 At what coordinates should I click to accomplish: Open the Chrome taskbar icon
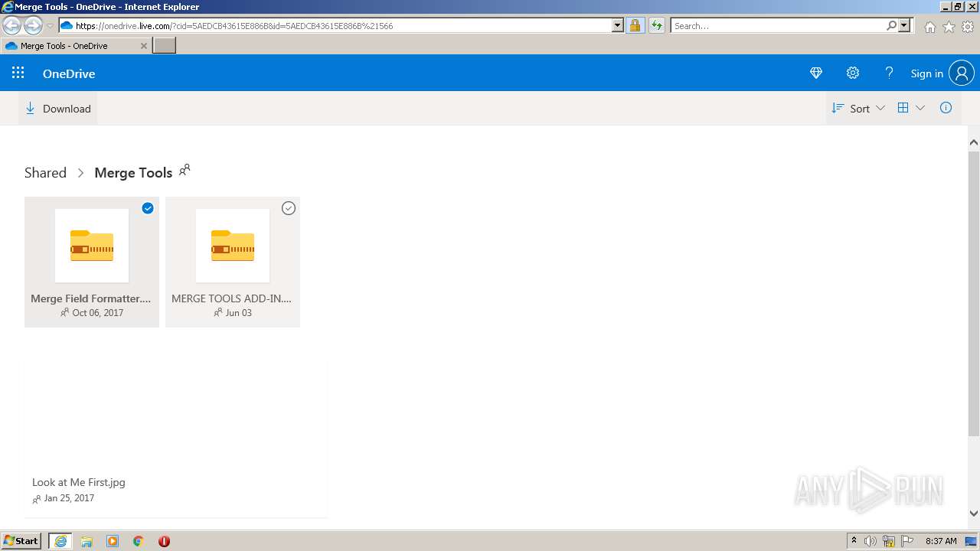139,541
